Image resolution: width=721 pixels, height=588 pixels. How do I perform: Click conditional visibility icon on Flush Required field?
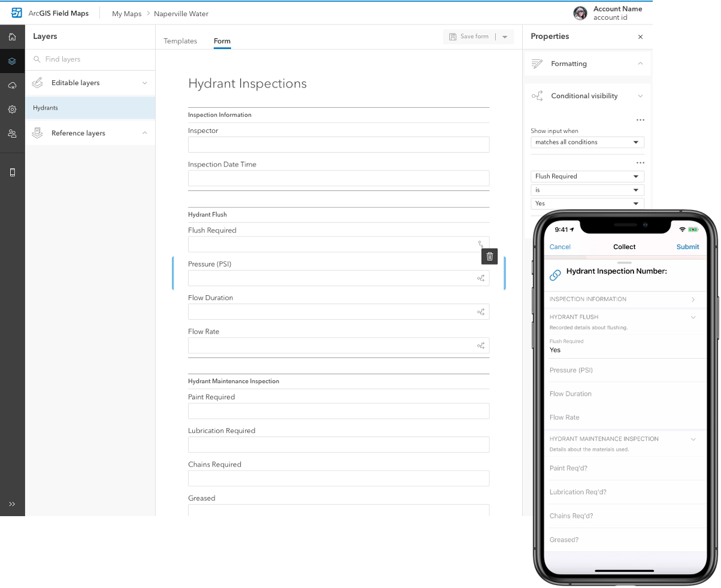480,244
